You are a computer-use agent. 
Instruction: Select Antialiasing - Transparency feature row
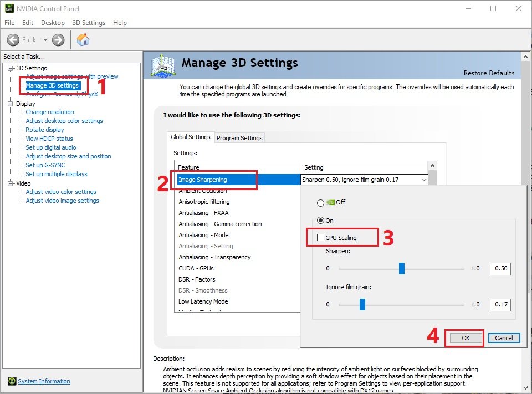pyautogui.click(x=238, y=257)
